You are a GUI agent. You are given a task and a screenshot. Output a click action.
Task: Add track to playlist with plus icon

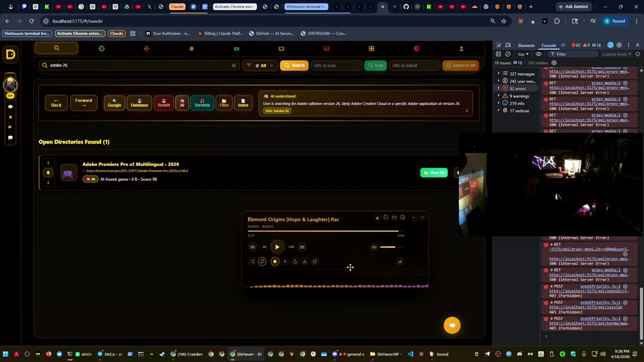[x=285, y=261]
